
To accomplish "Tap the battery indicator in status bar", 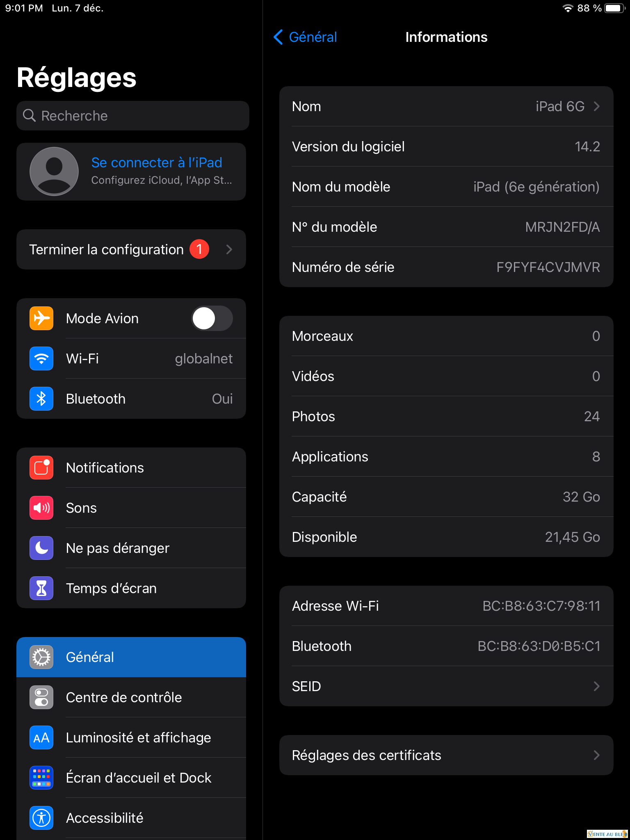I will click(615, 8).
